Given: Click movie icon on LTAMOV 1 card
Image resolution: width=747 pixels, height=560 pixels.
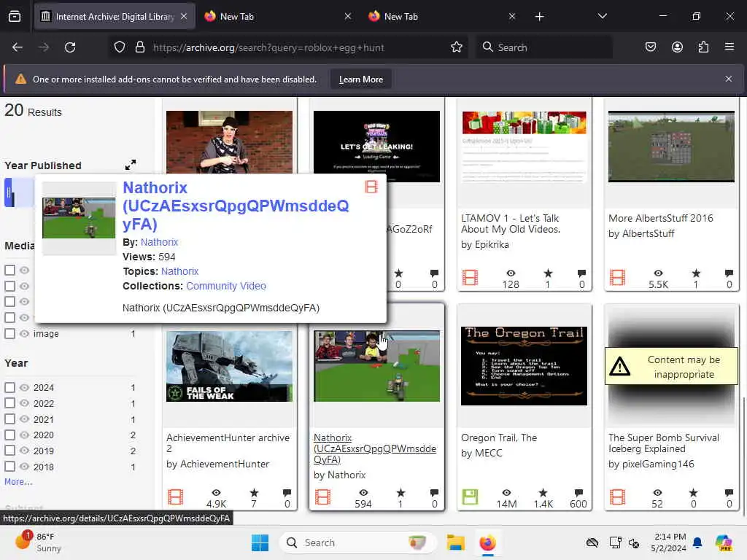Looking at the screenshot, I should pyautogui.click(x=470, y=278).
